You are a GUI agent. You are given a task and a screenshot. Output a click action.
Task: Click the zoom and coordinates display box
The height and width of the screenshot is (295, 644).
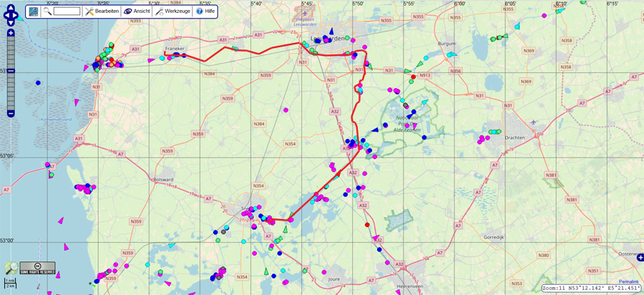[590, 288]
